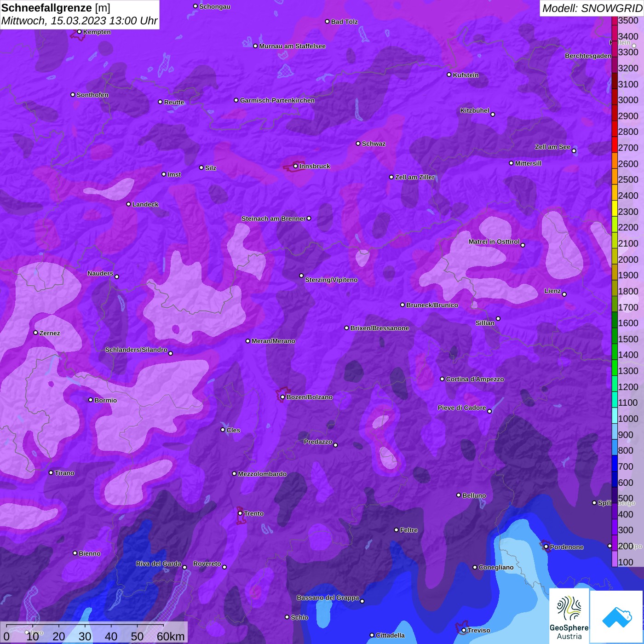Click the Sillian marker dot
Viewport: 644px width, 644px height.
pos(498,318)
